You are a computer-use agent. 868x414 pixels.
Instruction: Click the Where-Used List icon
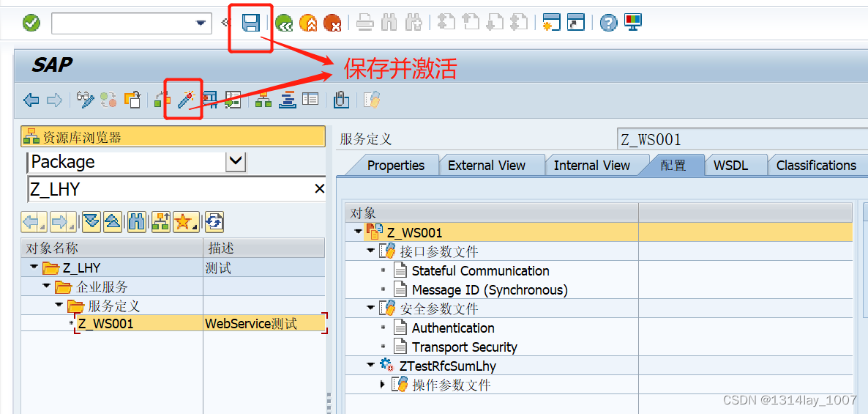click(x=209, y=100)
